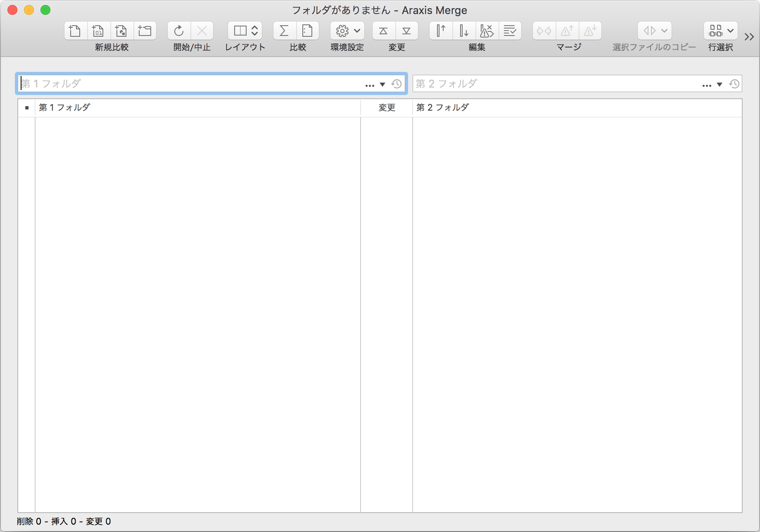
Task: Click the 変更 column header in list
Action: click(x=387, y=108)
